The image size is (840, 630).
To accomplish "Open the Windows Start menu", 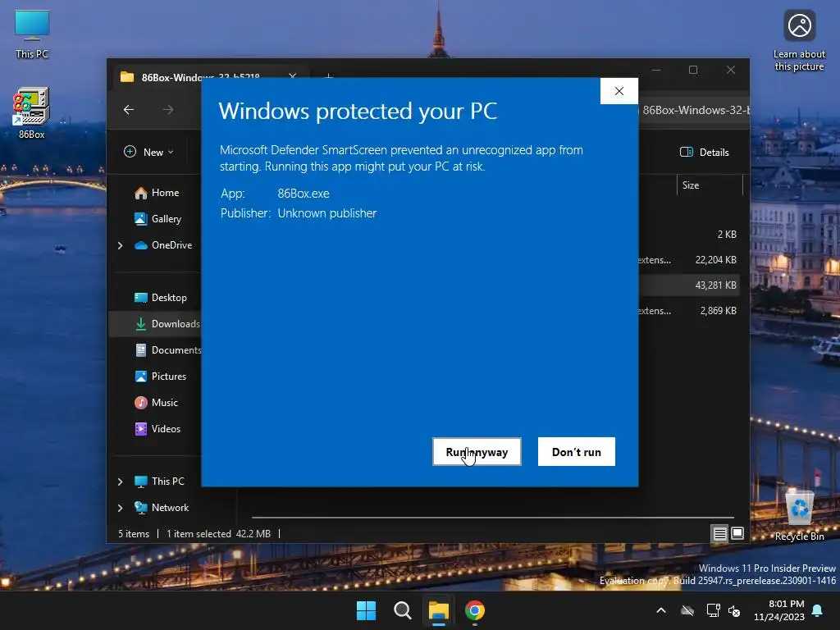I will click(x=367, y=610).
